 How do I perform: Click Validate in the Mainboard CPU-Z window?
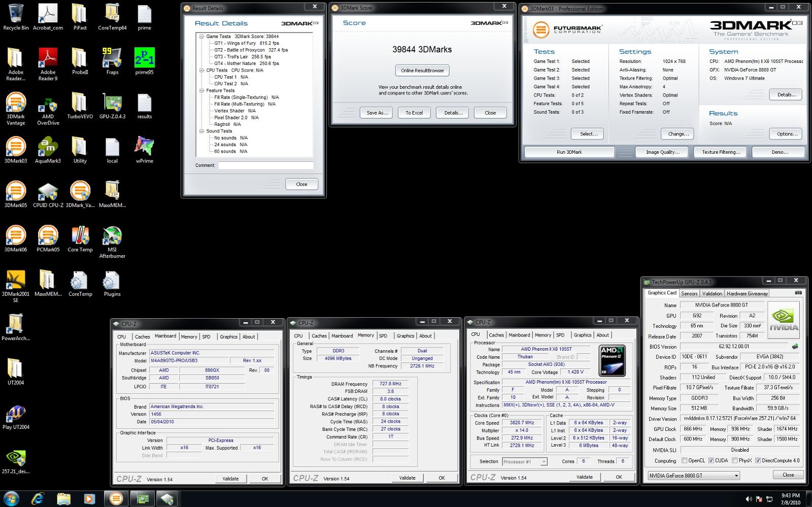pos(230,479)
